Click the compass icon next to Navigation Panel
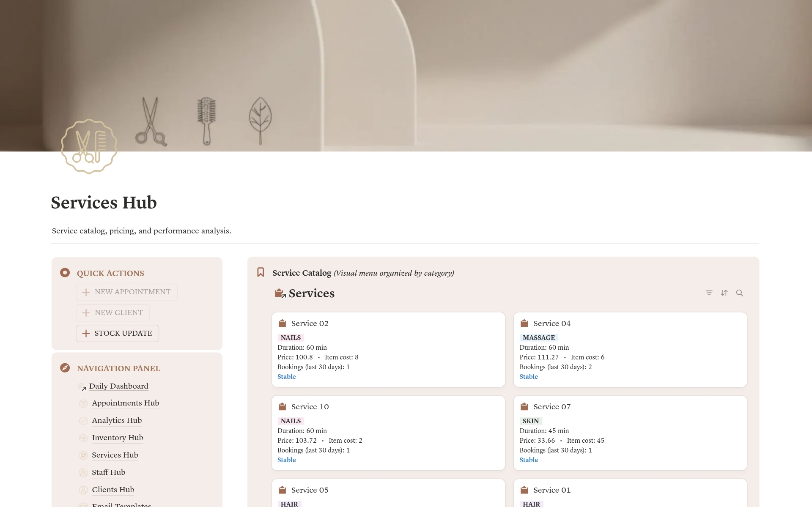Viewport: 812px width, 507px height. [65, 368]
